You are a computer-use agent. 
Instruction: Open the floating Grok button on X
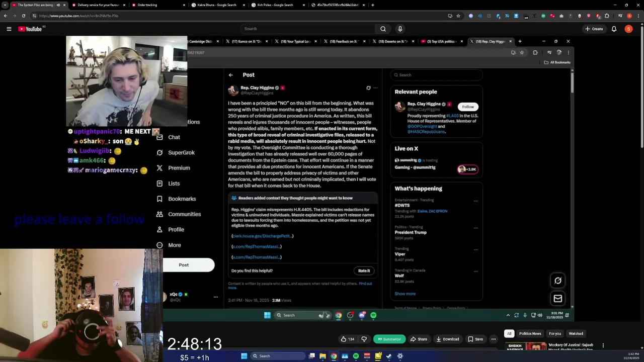click(558, 281)
